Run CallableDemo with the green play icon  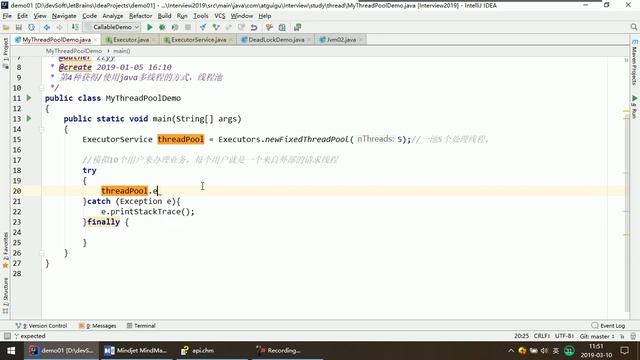pyautogui.click(x=149, y=27)
